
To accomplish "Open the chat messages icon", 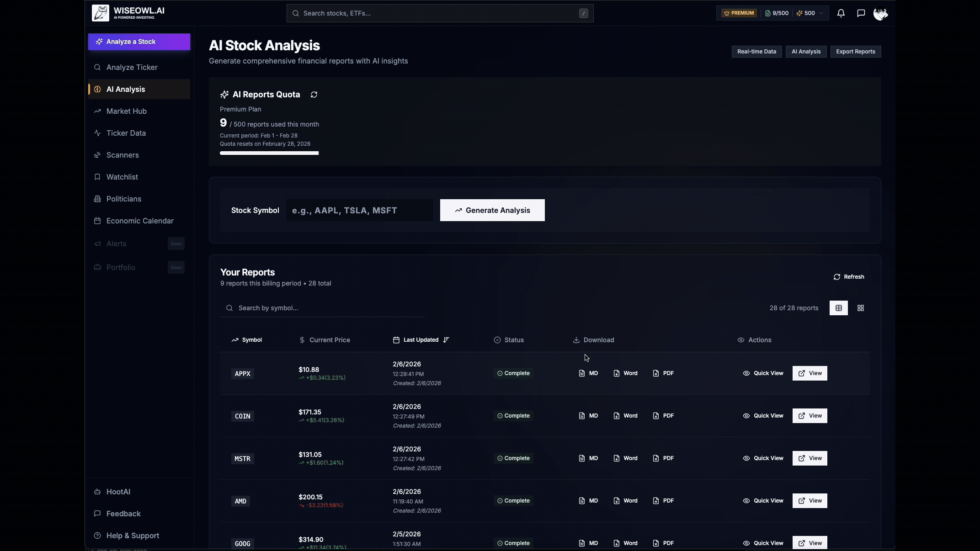I will point(861,13).
